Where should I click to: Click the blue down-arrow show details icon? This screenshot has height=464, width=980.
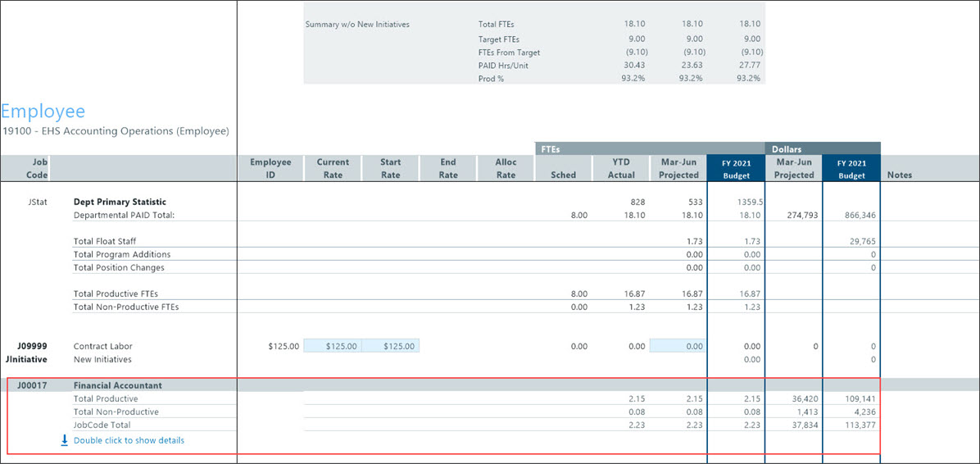click(x=65, y=440)
